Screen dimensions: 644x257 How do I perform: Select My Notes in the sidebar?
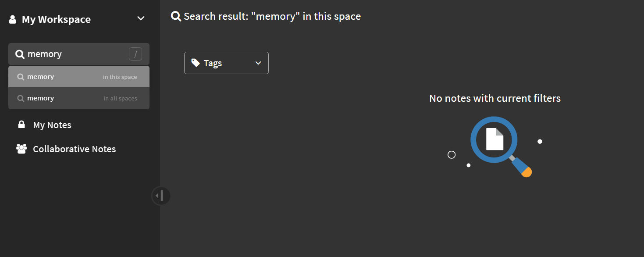(52, 125)
